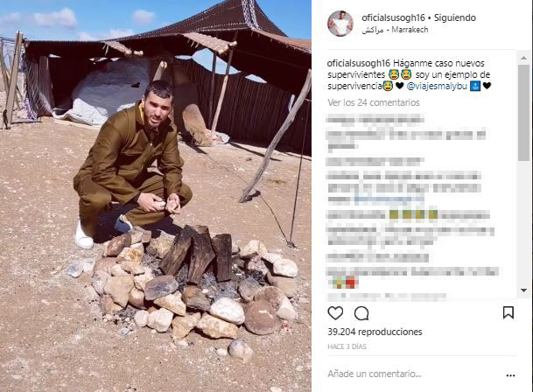Click the 39.204 reproducciones count
The image size is (533, 392).
(x=375, y=332)
